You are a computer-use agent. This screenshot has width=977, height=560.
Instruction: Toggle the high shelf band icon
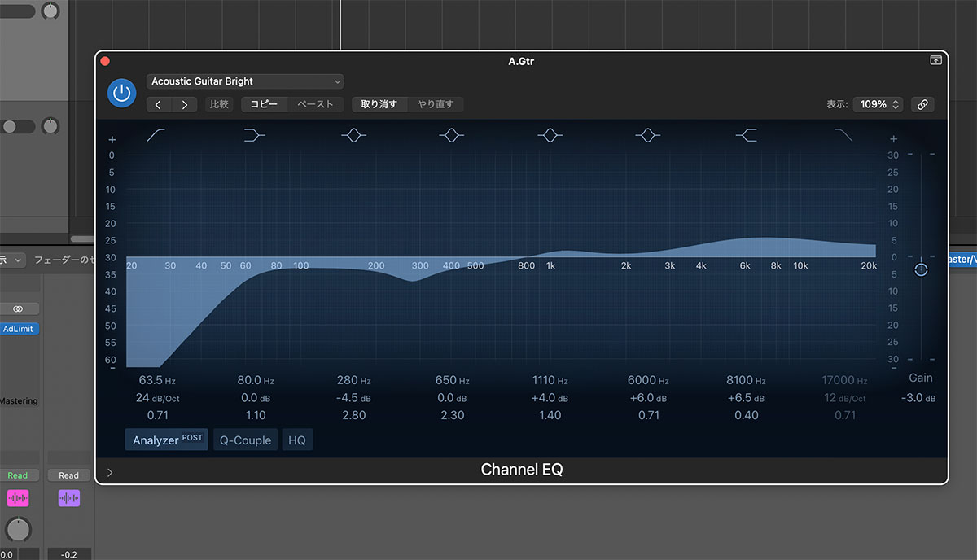click(x=746, y=136)
